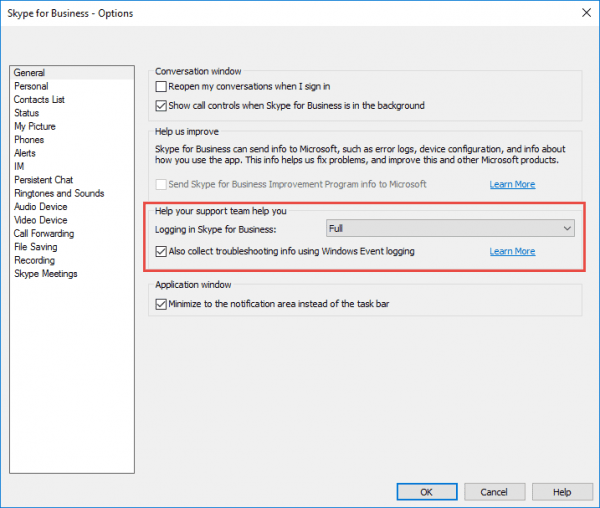
Task: Click the Help button
Action: tap(562, 492)
